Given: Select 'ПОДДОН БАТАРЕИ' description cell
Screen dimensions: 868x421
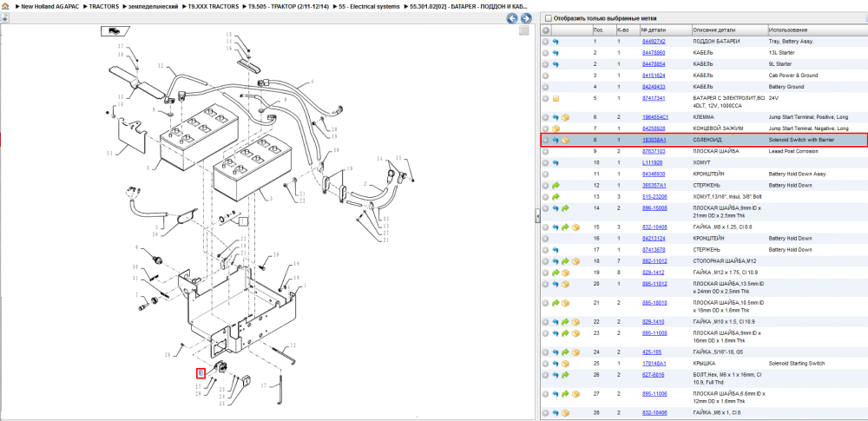Looking at the screenshot, I should [x=716, y=42].
